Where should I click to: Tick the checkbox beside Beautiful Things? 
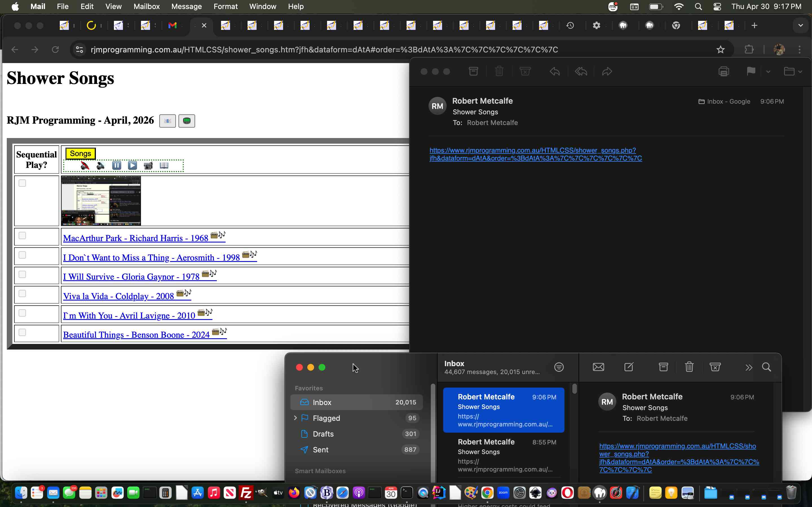click(x=22, y=332)
